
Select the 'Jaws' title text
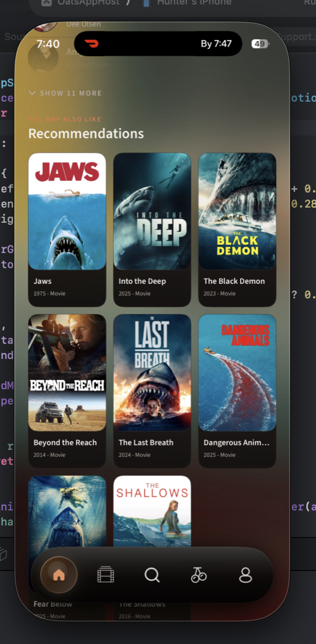42,281
